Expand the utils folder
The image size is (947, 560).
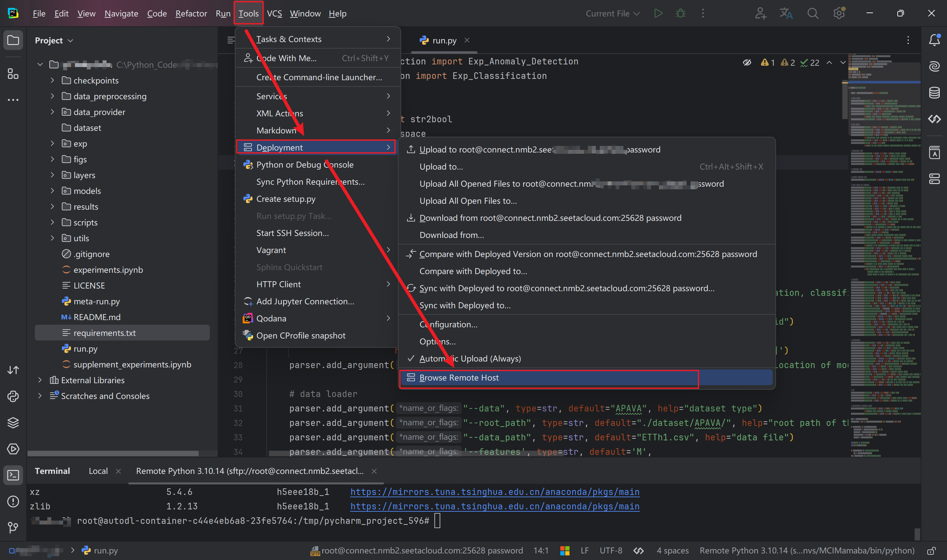(x=53, y=238)
